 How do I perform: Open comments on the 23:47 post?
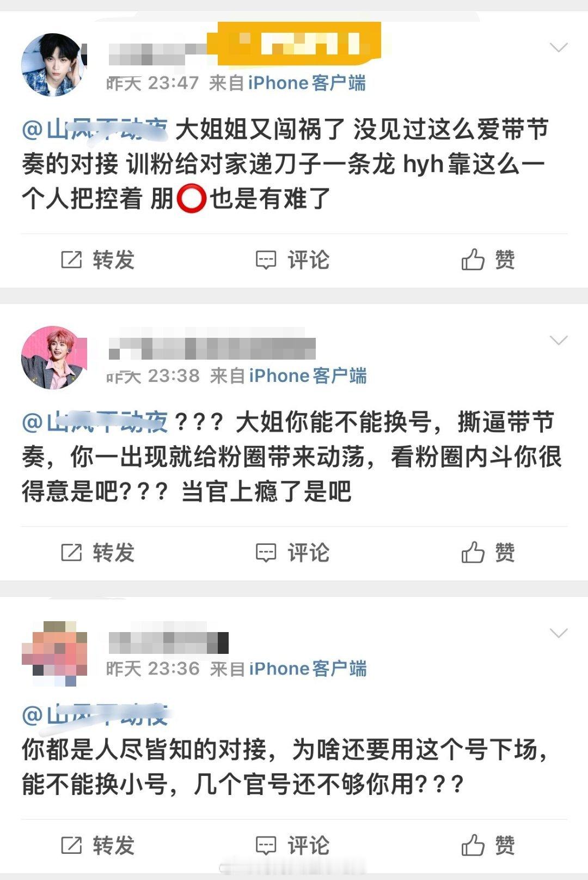click(292, 260)
